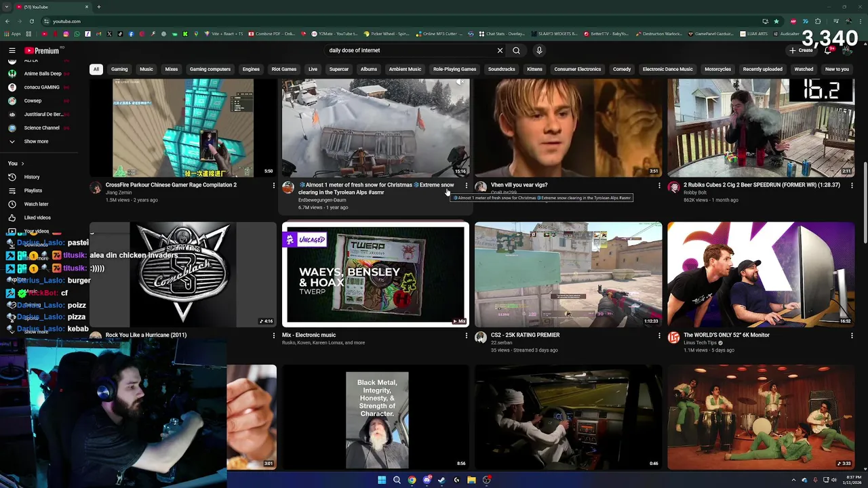Select the Riot Games chip
Viewport: 868px width, 488px height.
pos(284,69)
